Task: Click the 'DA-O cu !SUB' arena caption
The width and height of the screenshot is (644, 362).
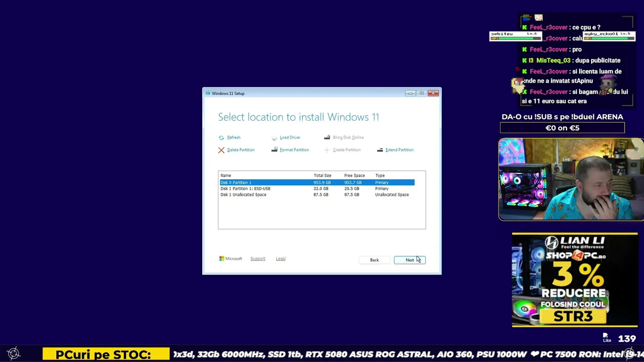Action: (x=562, y=117)
